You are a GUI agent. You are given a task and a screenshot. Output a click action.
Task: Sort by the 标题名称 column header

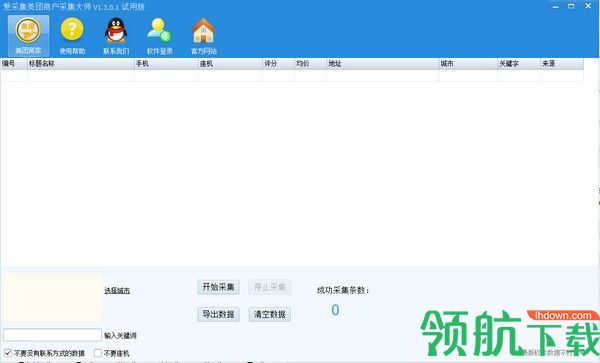click(x=81, y=64)
